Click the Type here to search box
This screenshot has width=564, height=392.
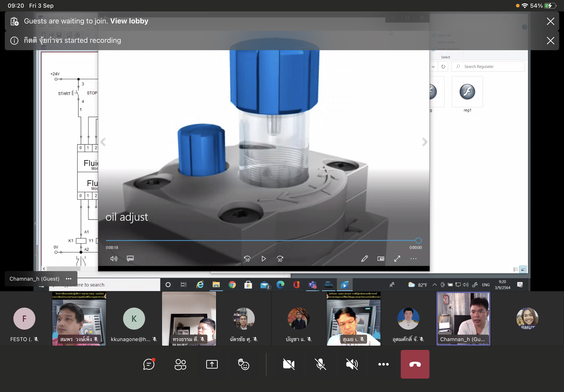[x=104, y=285]
